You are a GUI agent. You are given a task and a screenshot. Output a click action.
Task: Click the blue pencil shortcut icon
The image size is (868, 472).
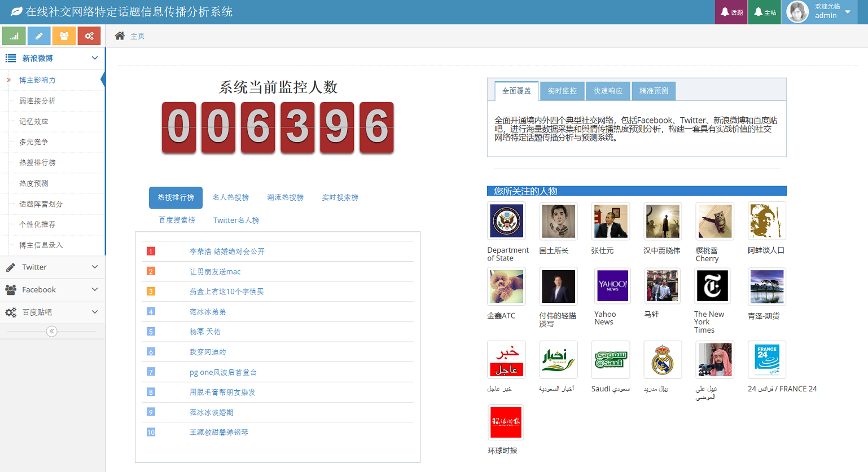(x=39, y=36)
